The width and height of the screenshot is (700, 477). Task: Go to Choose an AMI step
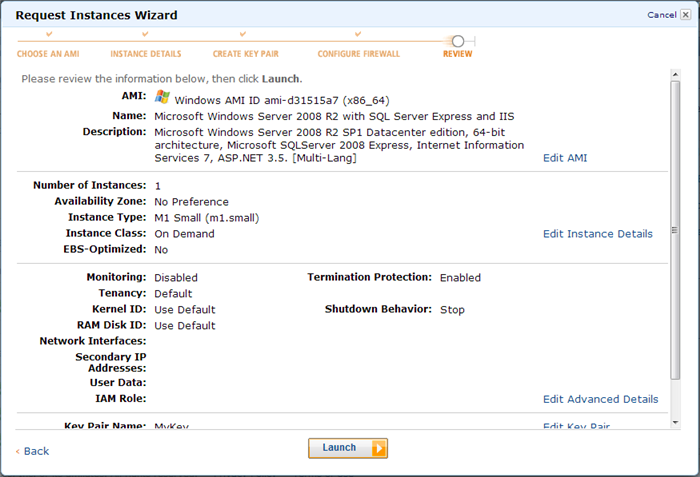pos(48,54)
